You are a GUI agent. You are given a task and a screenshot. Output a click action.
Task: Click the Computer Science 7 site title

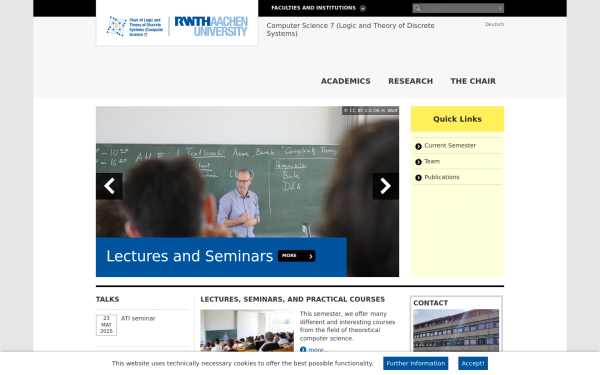pyautogui.click(x=351, y=29)
